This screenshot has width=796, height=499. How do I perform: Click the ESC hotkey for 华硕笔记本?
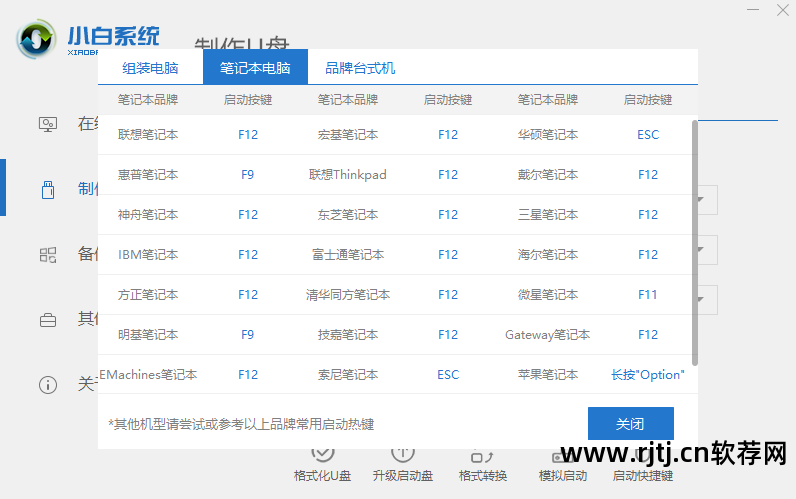[648, 135]
